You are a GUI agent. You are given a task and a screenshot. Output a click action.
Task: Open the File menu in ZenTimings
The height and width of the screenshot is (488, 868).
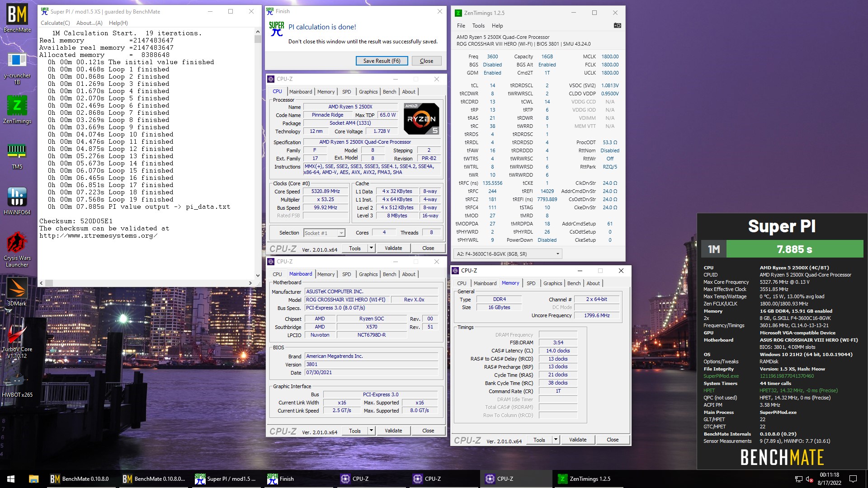tap(461, 26)
